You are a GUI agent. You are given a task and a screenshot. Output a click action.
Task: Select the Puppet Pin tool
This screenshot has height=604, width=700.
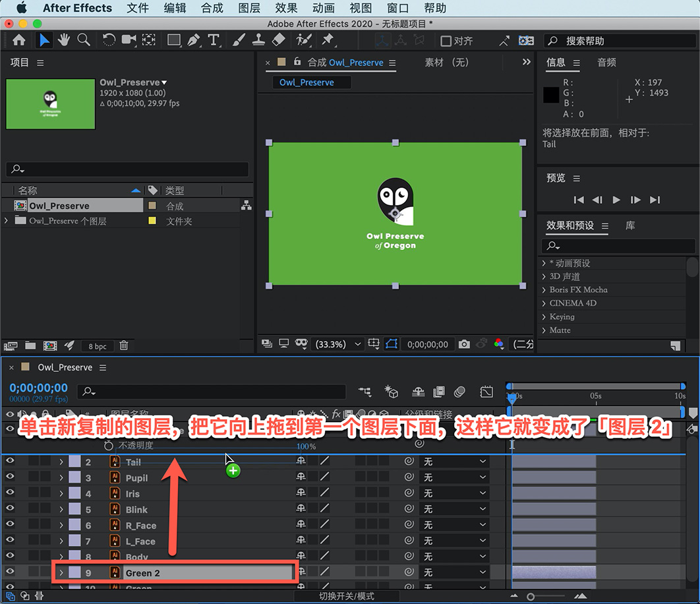(328, 40)
